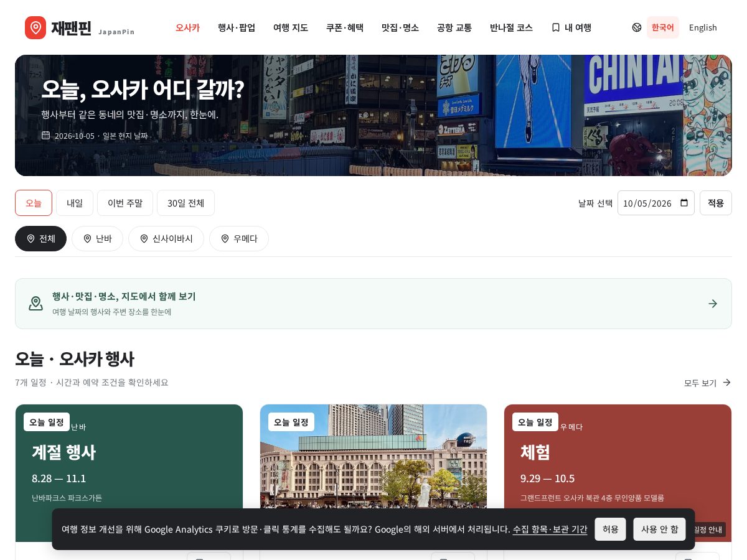
Task: Click the 9.29 — 10.5 date text
Action: (x=548, y=478)
